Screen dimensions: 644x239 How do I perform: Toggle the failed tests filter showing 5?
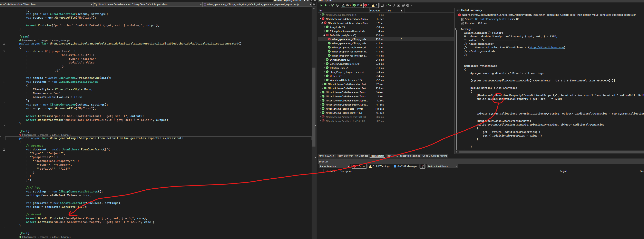(x=367, y=5)
